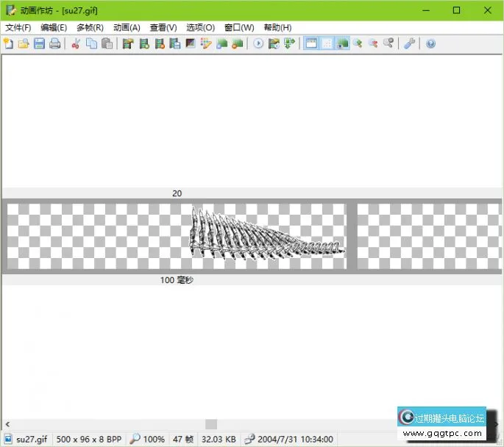504x447 pixels.
Task: Open help with the question mark icon
Action: tap(430, 43)
